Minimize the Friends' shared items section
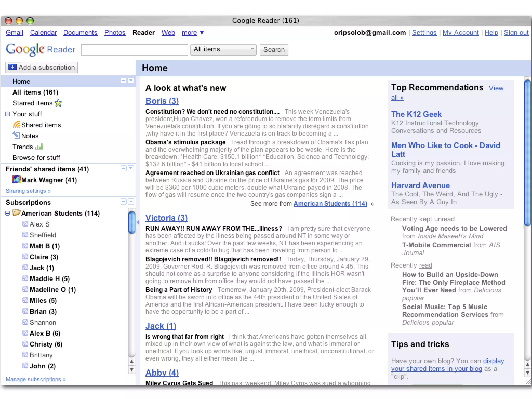 point(124,169)
